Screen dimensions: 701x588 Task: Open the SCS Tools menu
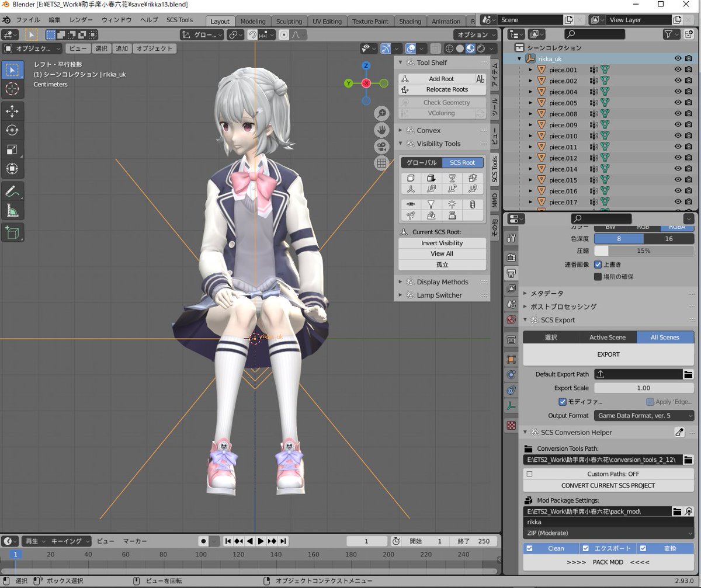(x=179, y=19)
